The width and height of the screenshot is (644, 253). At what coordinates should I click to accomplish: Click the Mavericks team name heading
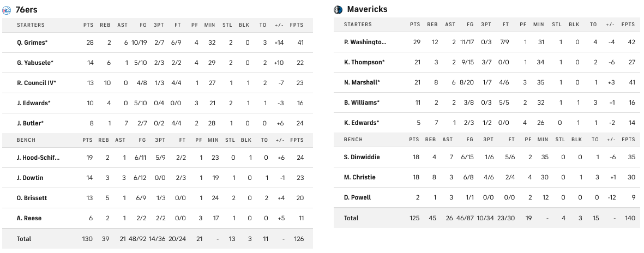[367, 10]
